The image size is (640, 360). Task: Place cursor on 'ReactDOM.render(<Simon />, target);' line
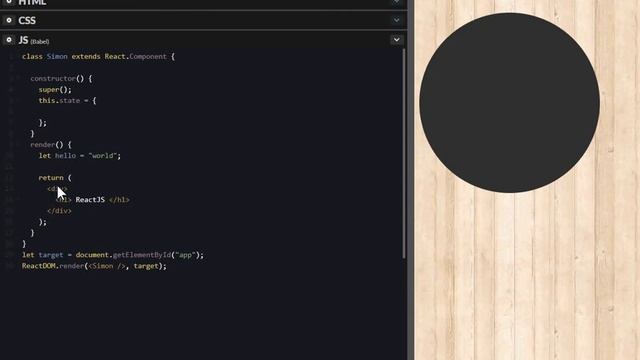(94, 266)
